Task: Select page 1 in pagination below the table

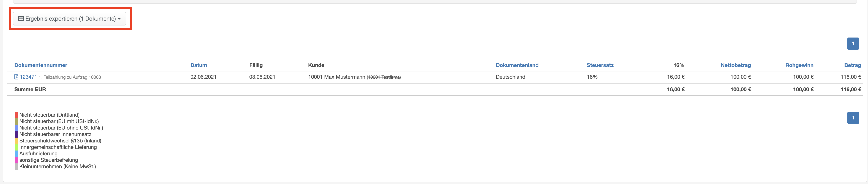Action: tap(853, 118)
